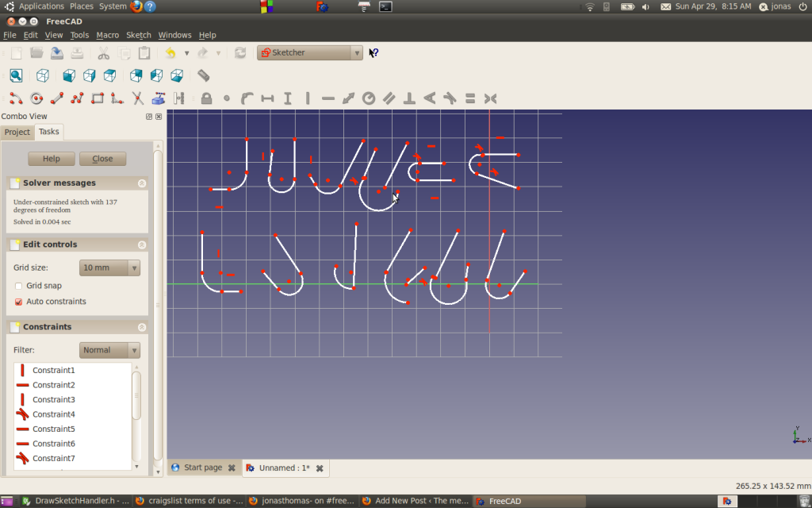Select the equal length constraint
This screenshot has width=812, height=508.
tap(469, 98)
